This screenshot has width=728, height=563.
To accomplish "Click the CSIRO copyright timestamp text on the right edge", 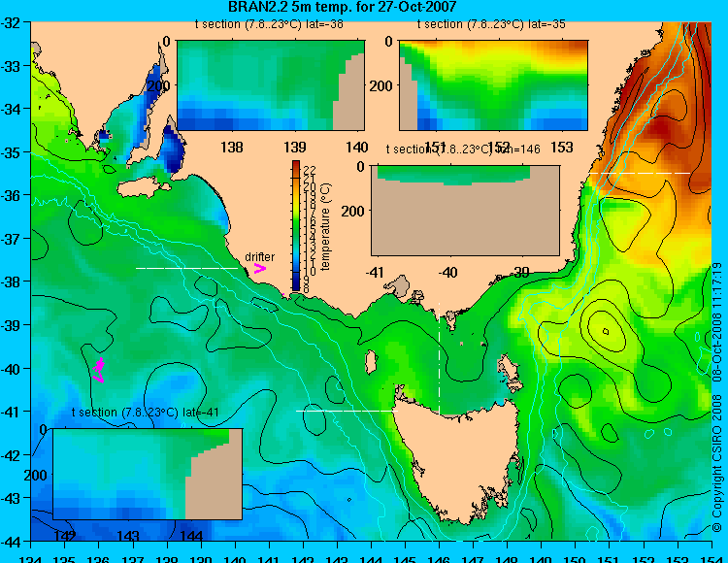I will coord(717,397).
